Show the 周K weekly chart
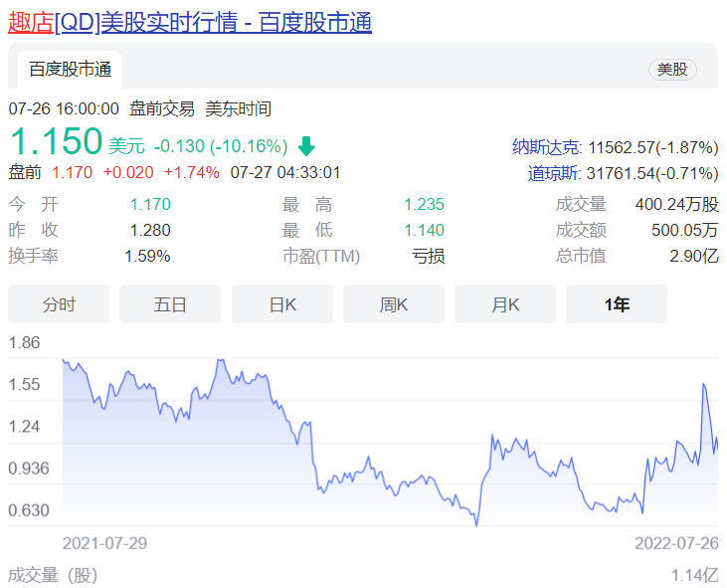This screenshot has width=727, height=588. tap(394, 304)
